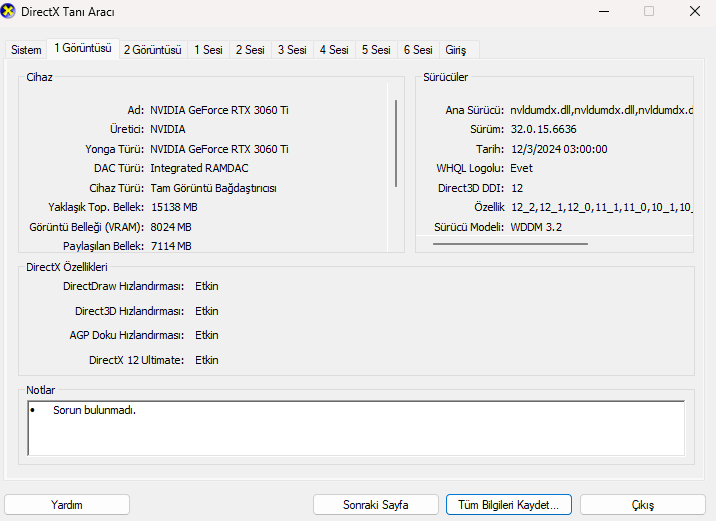Click the date 12/3/2024 03:00:00

pos(559,149)
